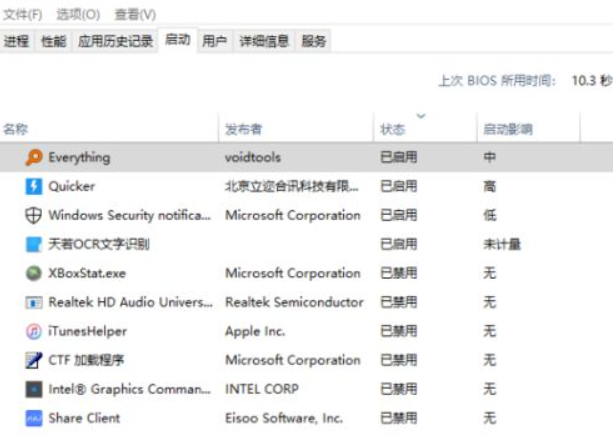Open the 文件(F) menu
613x435 pixels.
coord(22,14)
